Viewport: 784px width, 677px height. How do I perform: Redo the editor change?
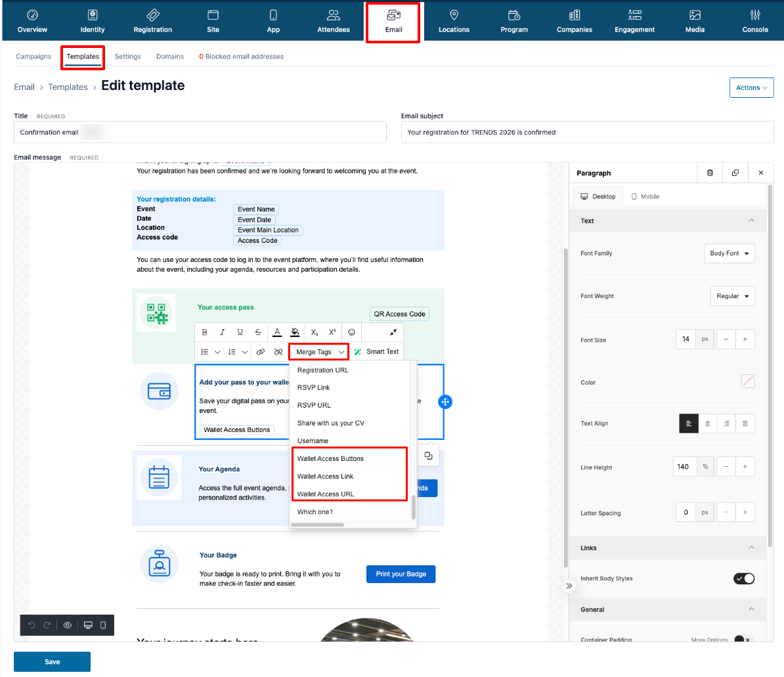[47, 625]
